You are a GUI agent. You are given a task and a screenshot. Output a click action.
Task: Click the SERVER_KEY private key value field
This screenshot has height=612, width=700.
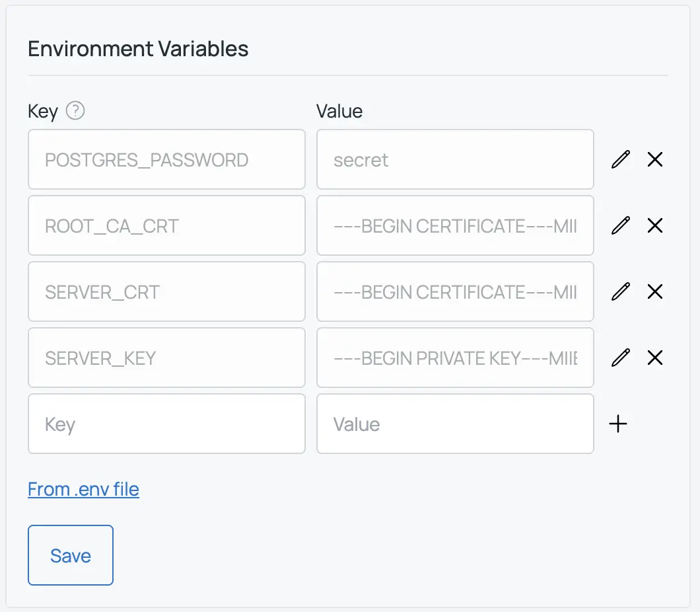pyautogui.click(x=455, y=358)
